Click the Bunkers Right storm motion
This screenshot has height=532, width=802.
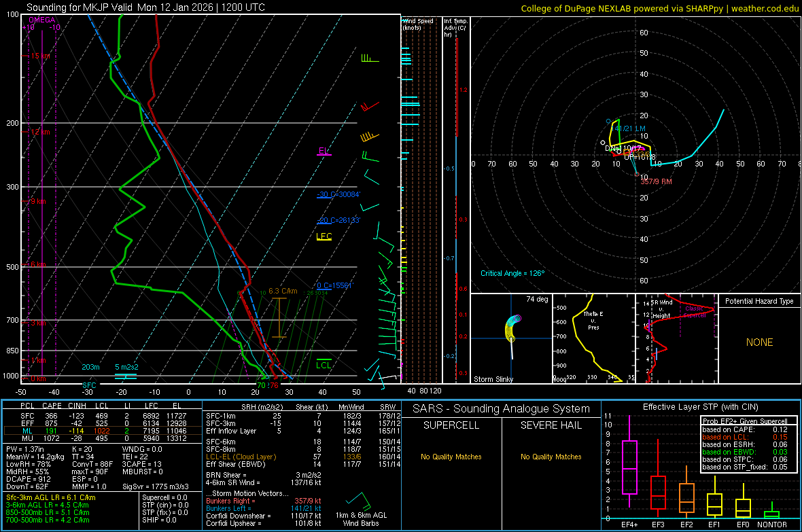click(x=263, y=501)
